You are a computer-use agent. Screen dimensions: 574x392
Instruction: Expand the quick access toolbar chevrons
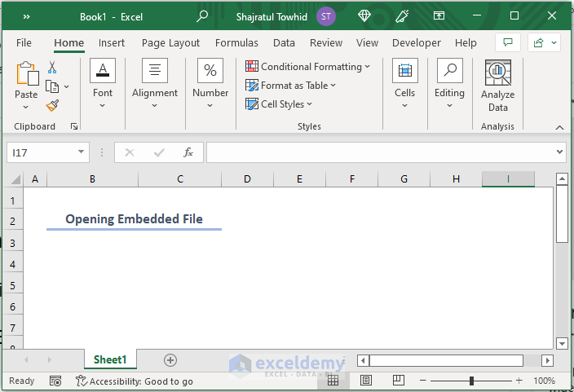coord(26,17)
